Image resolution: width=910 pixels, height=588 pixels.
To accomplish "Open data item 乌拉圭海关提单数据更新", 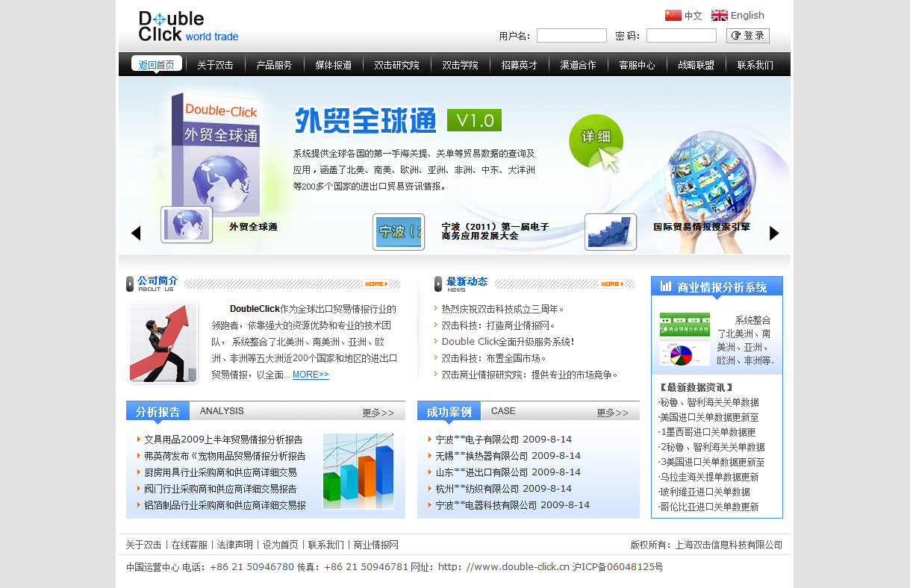I will pyautogui.click(x=709, y=477).
